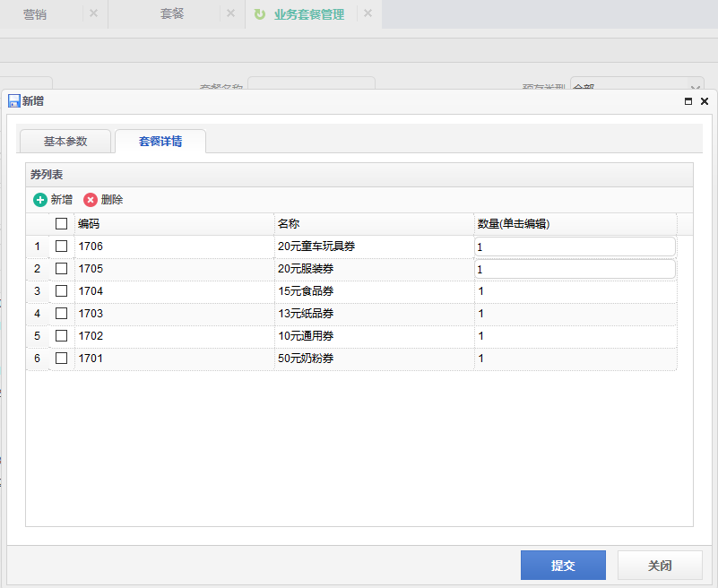Image resolution: width=718 pixels, height=588 pixels.
Task: Select the 业务套餐管理 page tab
Action: pos(309,14)
